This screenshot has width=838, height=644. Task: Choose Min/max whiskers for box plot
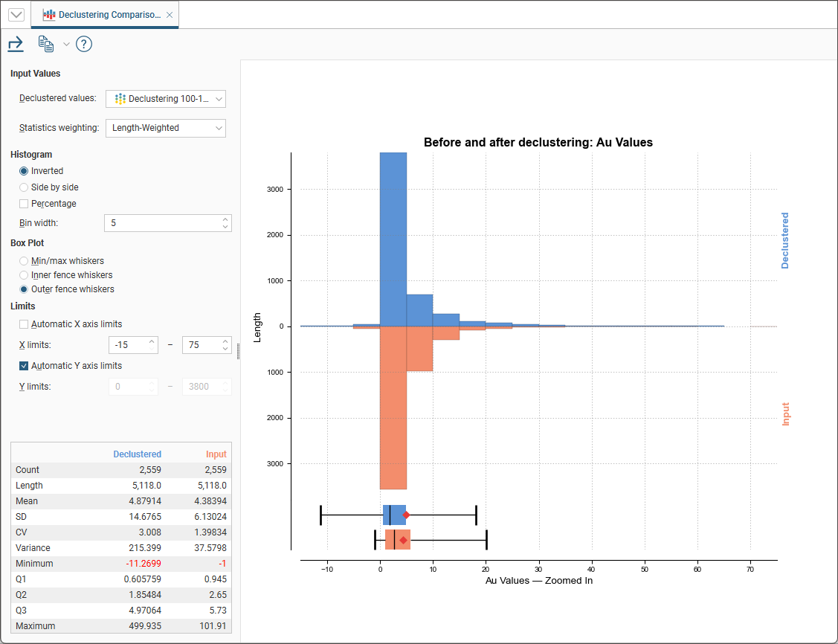tap(25, 261)
